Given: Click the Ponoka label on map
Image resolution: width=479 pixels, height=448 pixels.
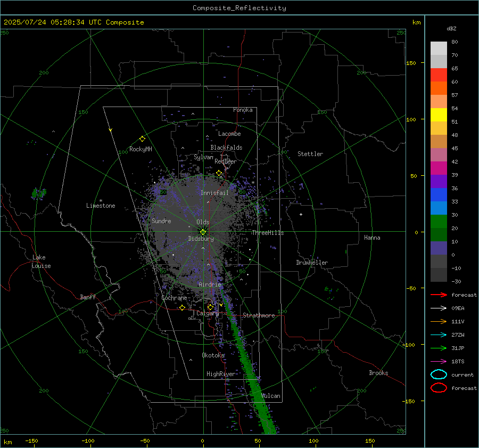Looking at the screenshot, I should click(x=243, y=110).
